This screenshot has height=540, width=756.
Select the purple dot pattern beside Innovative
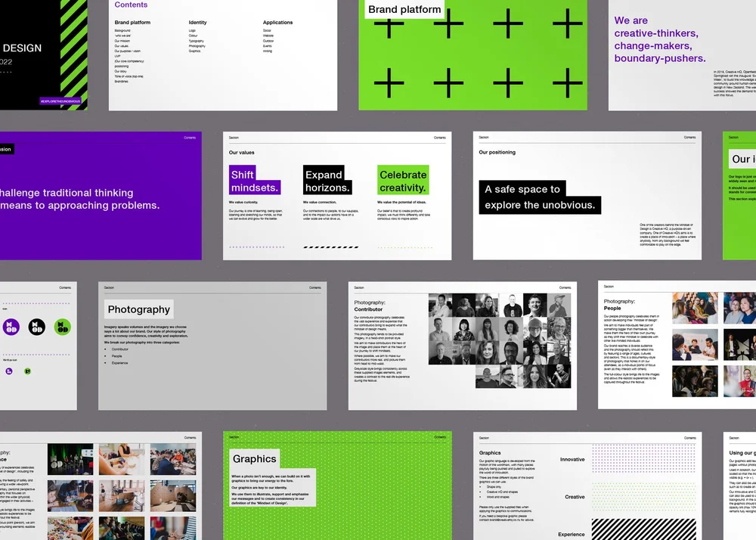point(643,460)
